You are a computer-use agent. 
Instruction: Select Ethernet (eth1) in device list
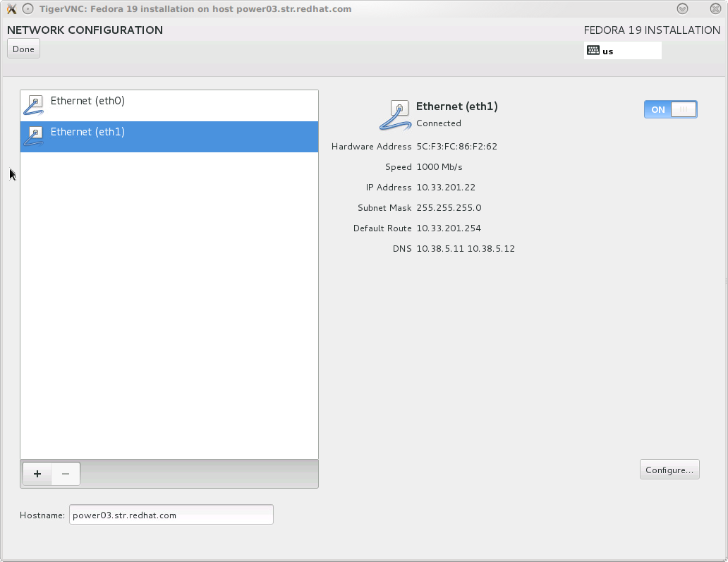pos(169,136)
